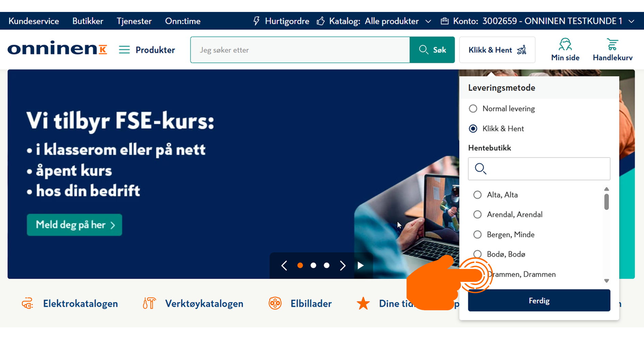
Task: Open the Tjenester menu item
Action: [x=134, y=21]
